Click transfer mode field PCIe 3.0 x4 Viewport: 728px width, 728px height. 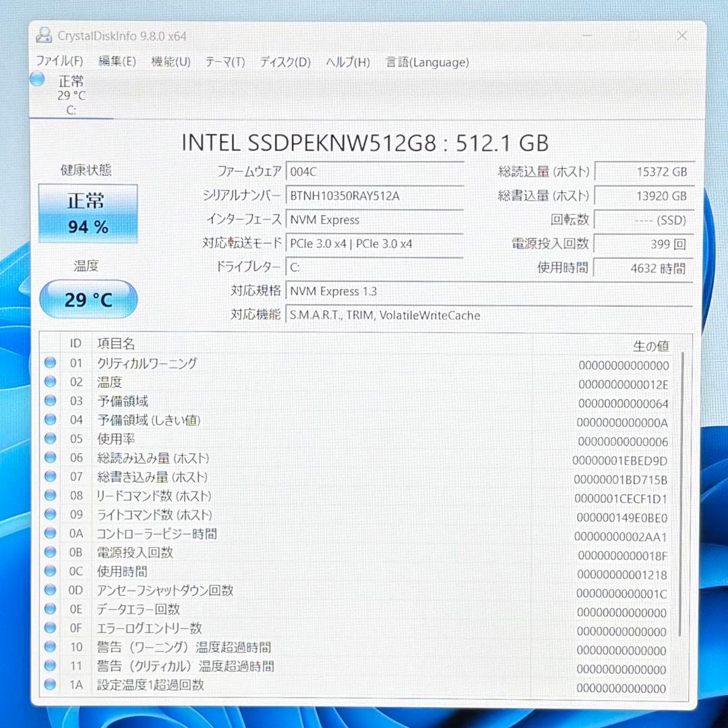(x=375, y=244)
